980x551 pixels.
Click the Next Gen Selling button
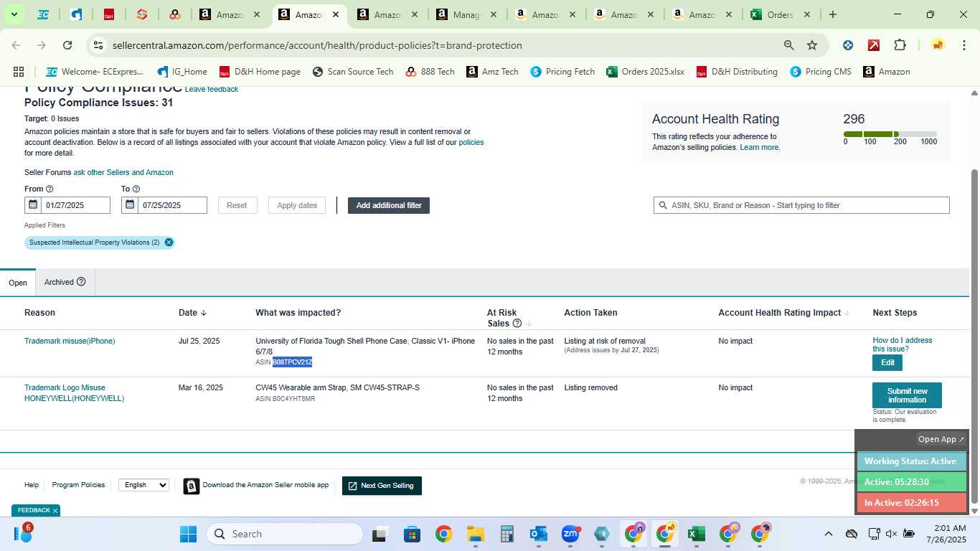[382, 486]
